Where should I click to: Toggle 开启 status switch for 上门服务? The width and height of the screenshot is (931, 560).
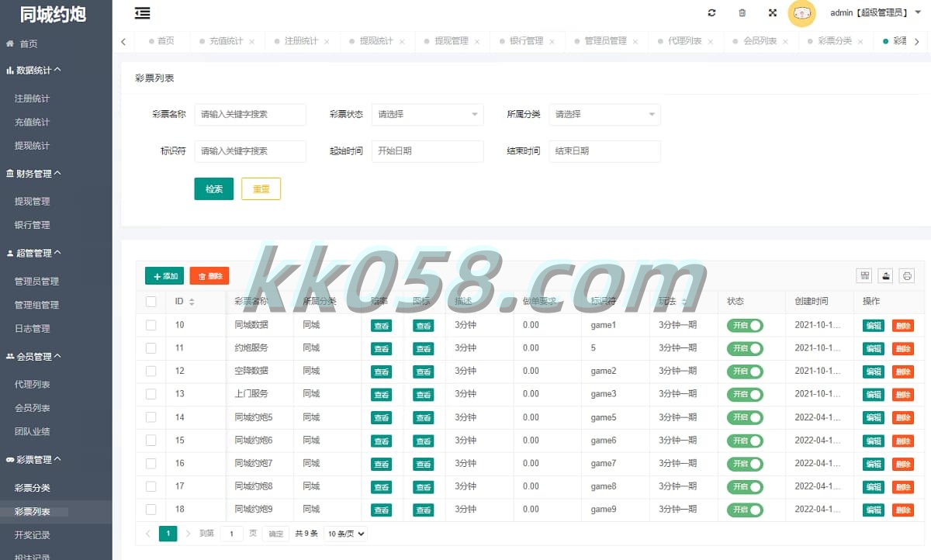tap(745, 394)
